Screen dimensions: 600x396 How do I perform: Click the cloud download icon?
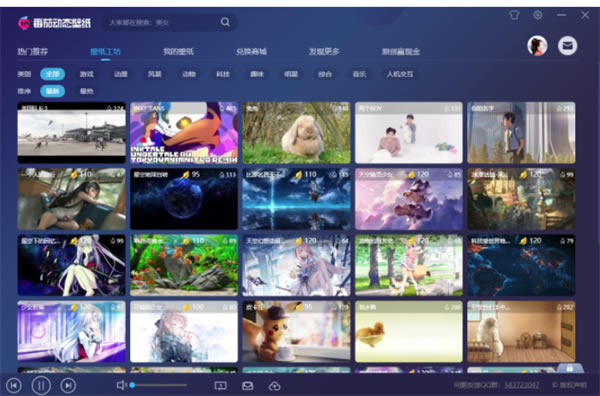(274, 386)
